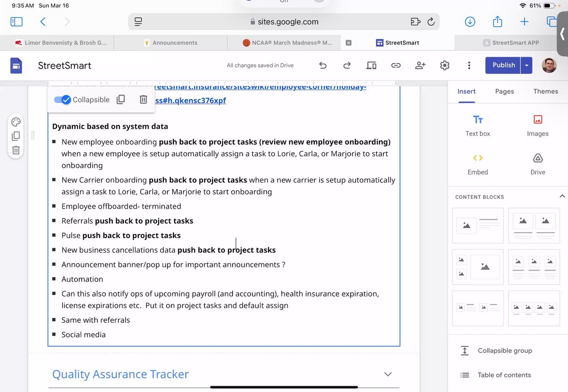The image size is (568, 392).
Task: Switch to the NCAA March Madness tab
Action: 287,43
